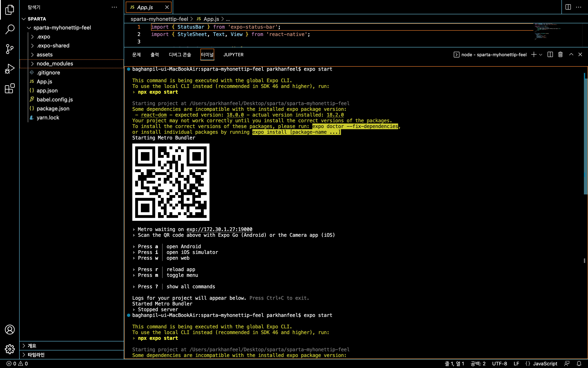Open the exp://172.30.1.27:19000 link
Viewport: 588px width, 368px height.
coord(219,230)
